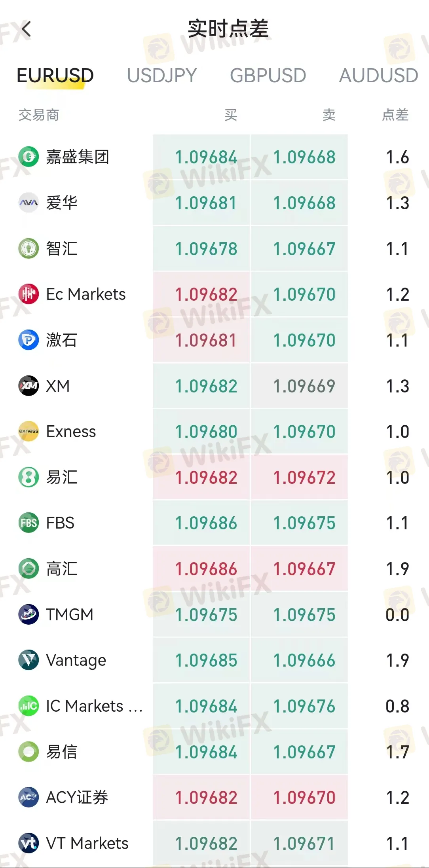Tap the 点差 column header
The width and height of the screenshot is (429, 868).
395,115
